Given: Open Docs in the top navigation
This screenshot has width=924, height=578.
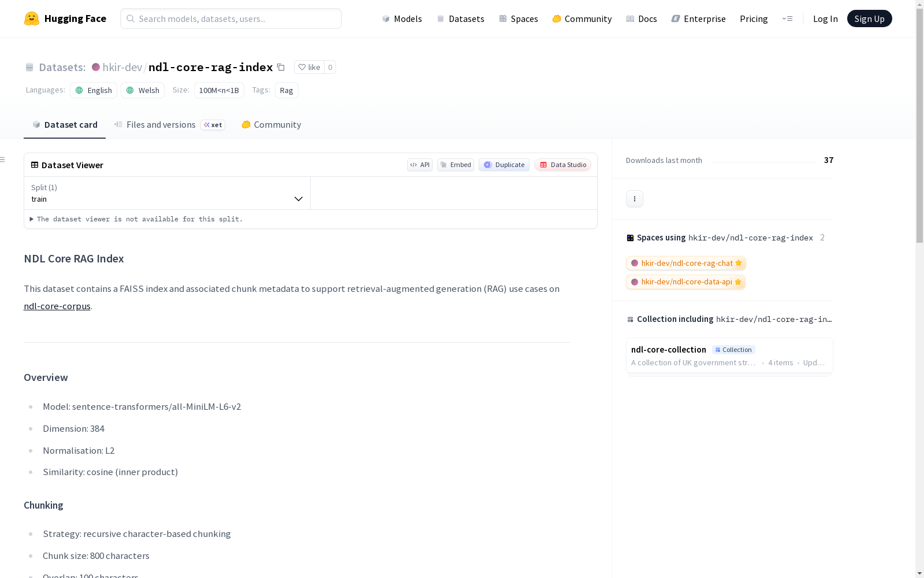Looking at the screenshot, I should click(x=642, y=18).
